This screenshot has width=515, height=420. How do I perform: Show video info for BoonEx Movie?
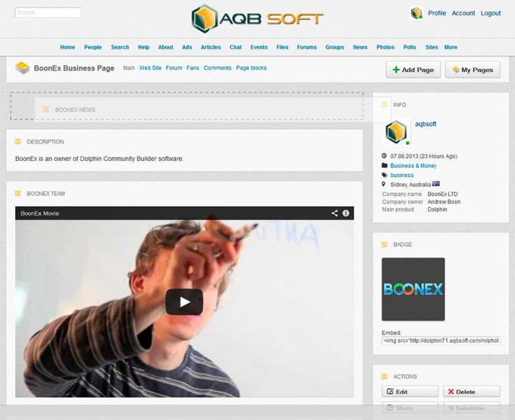coord(346,213)
